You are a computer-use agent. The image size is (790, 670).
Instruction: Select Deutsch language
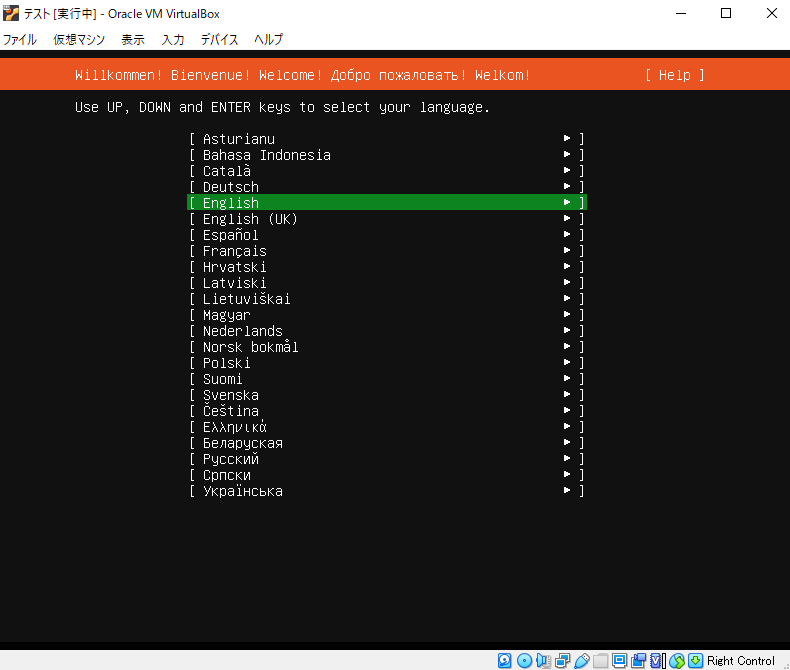click(x=386, y=187)
